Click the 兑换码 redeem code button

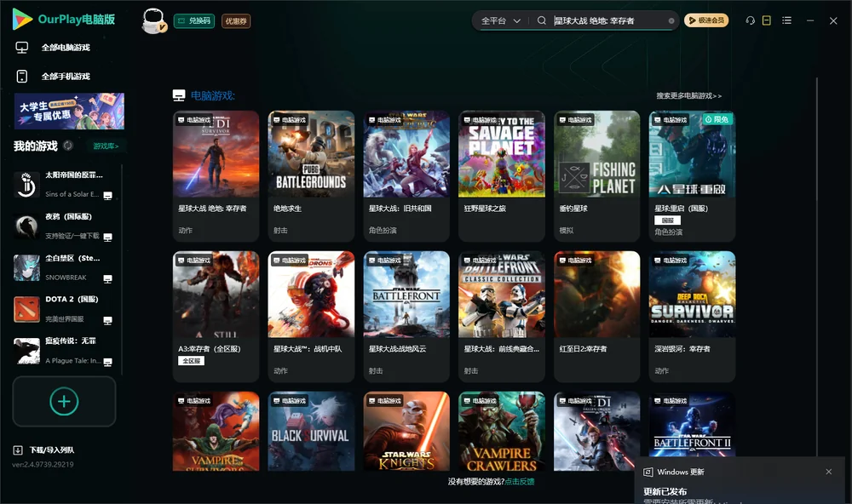point(194,20)
